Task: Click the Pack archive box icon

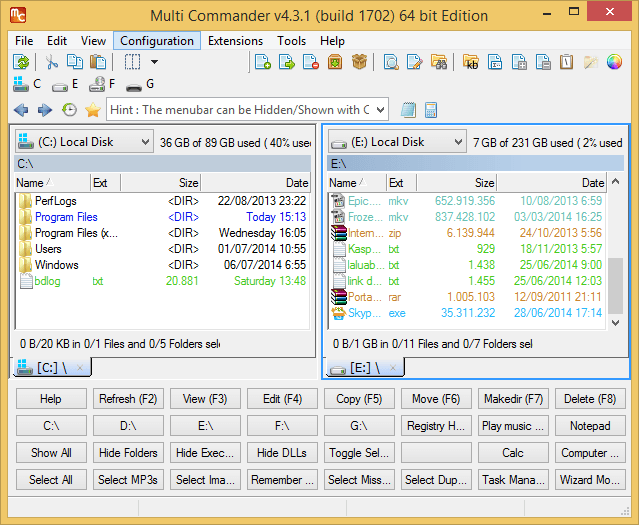Action: (335, 62)
